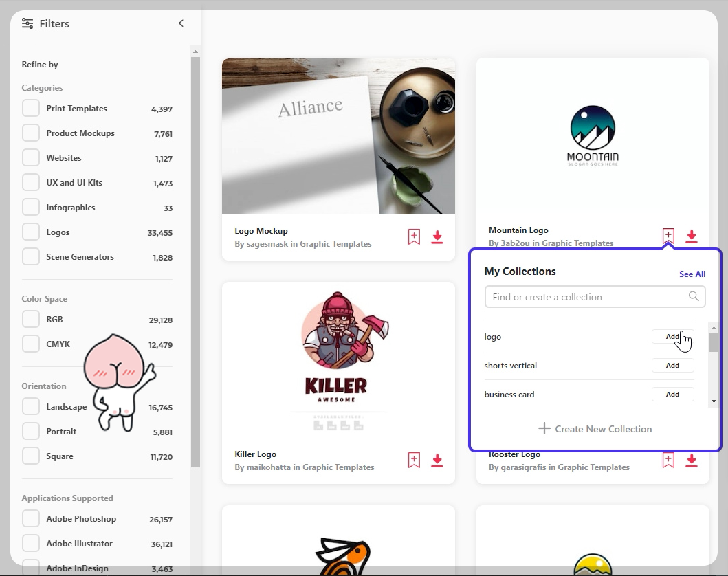Click the logo collection name
Screen dimensions: 728x576
coord(493,337)
